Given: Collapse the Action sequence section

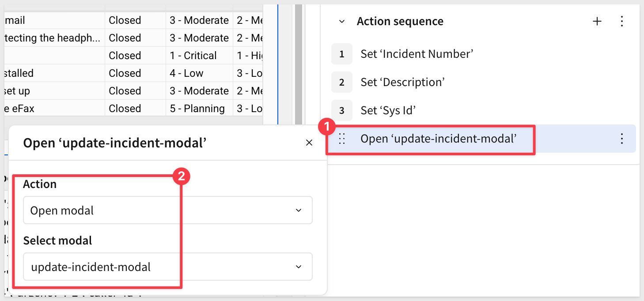Looking at the screenshot, I should [x=342, y=21].
